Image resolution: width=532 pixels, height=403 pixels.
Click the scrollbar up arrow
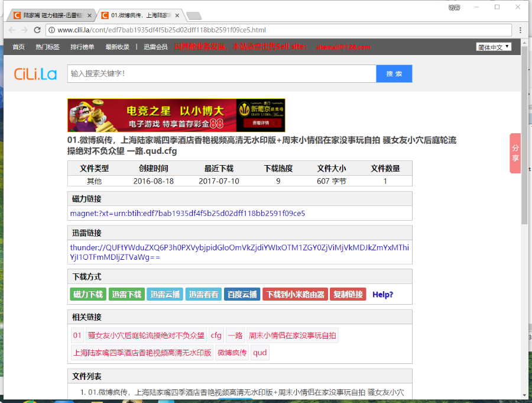(524, 42)
